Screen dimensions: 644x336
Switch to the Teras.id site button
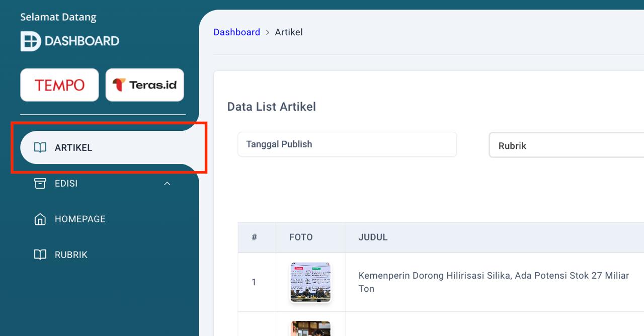145,85
